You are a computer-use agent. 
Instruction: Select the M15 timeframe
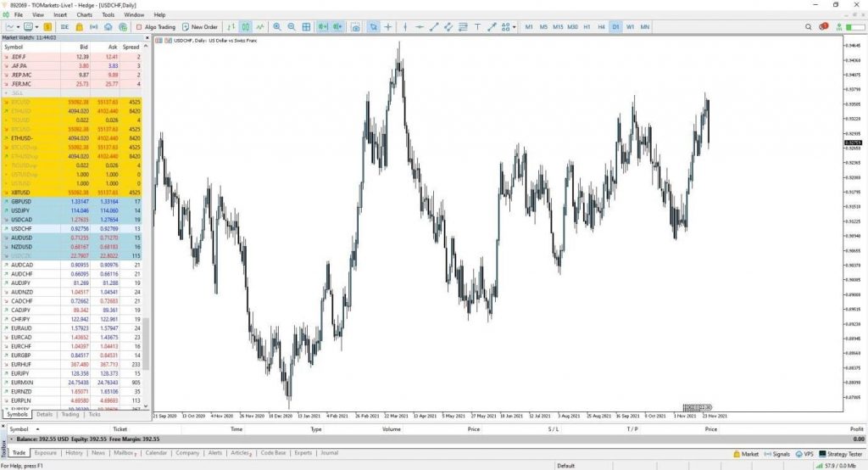(x=558, y=26)
